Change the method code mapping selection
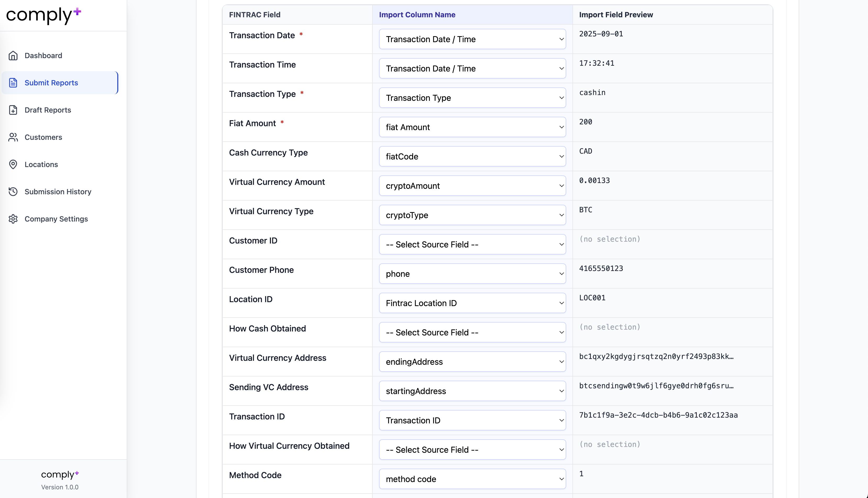This screenshot has height=498, width=868. click(x=472, y=479)
